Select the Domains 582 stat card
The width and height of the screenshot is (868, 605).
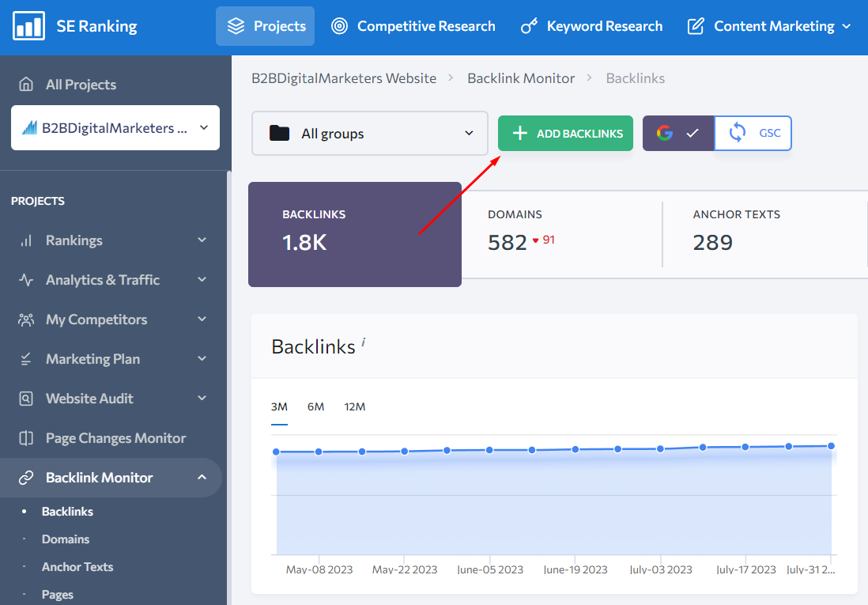pos(562,234)
